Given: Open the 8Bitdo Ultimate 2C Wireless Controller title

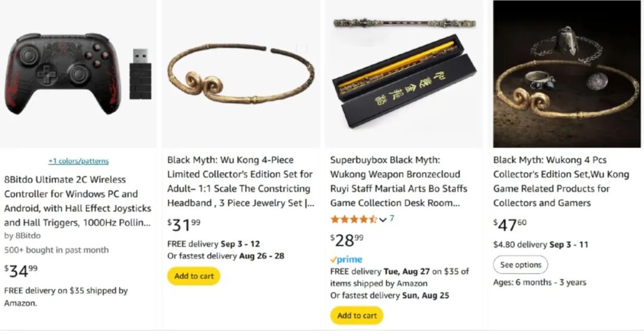Looking at the screenshot, I should [78, 201].
